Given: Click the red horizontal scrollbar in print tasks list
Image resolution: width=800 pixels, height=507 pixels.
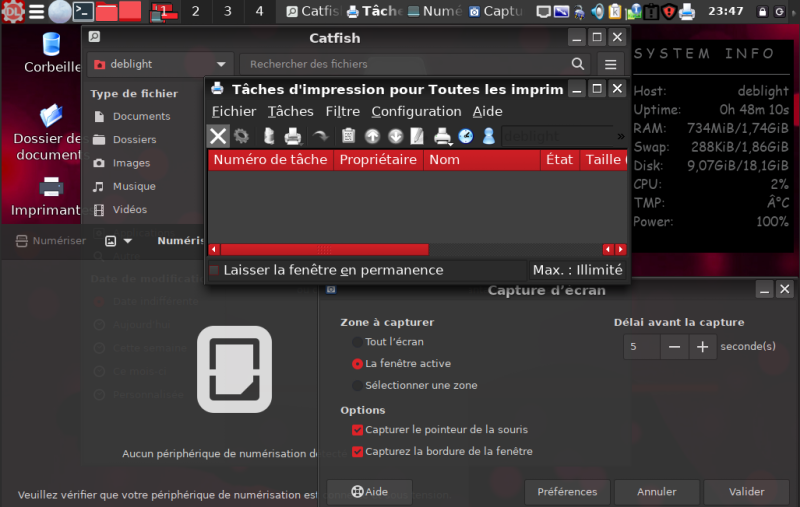Looking at the screenshot, I should 324,250.
